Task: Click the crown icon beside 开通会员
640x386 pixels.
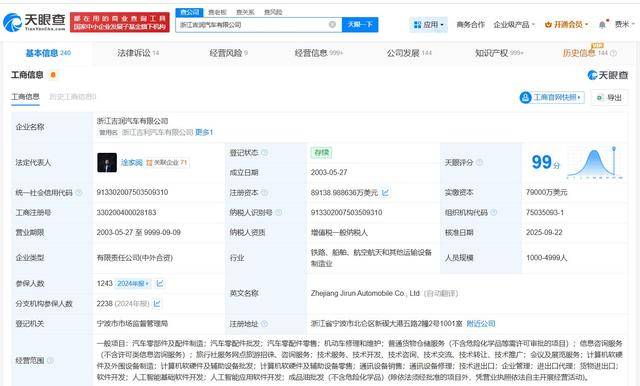Action: pos(548,25)
